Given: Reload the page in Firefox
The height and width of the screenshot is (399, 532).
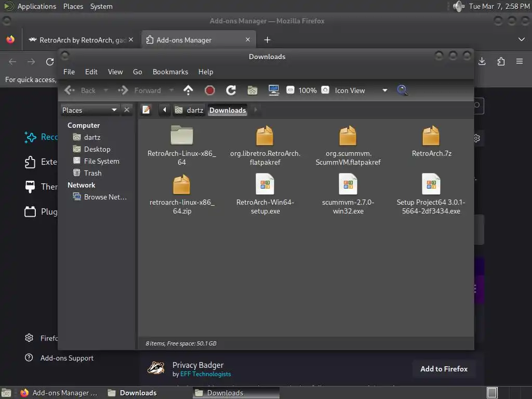Looking at the screenshot, I should pyautogui.click(x=50, y=62).
